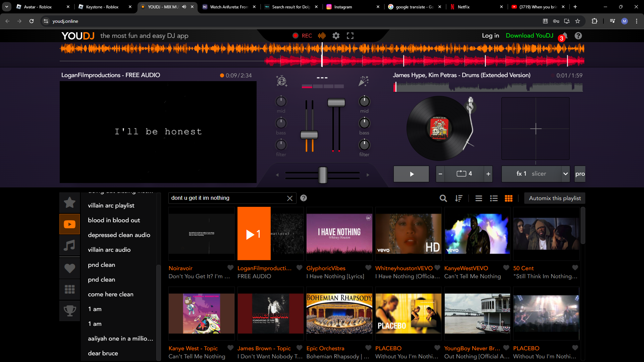Clear the search field text
The height and width of the screenshot is (362, 644).
click(290, 198)
